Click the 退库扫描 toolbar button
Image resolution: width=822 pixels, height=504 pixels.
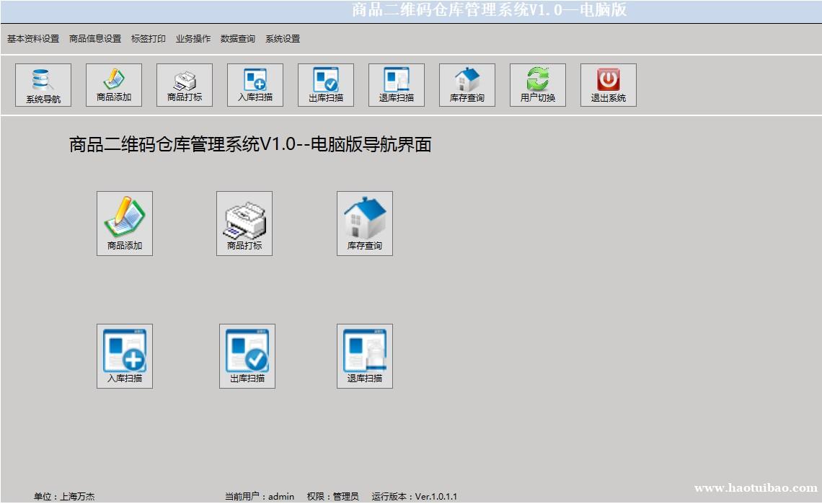pos(397,85)
